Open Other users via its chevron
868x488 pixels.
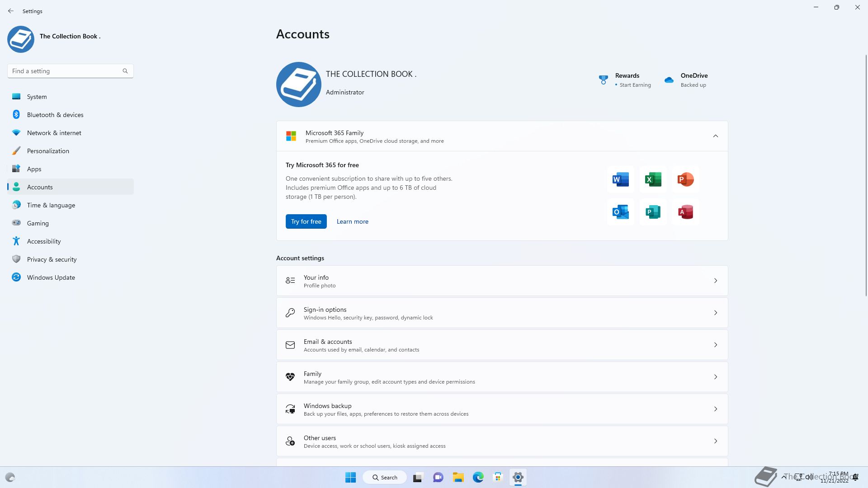[716, 441]
